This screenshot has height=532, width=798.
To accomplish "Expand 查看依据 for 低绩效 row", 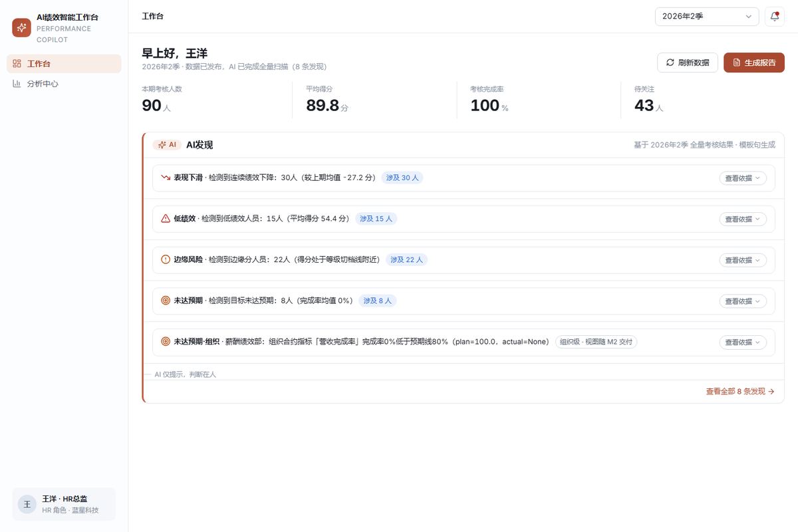I will click(x=743, y=219).
